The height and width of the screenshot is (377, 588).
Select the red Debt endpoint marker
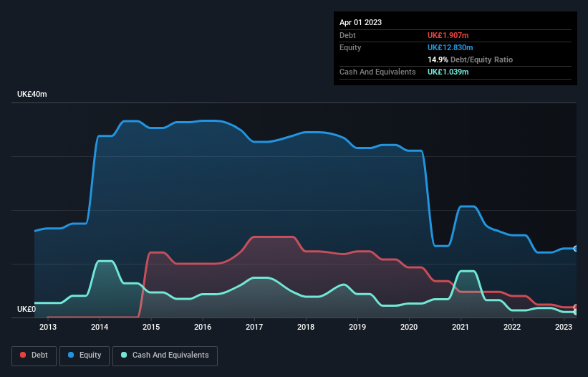576,307
